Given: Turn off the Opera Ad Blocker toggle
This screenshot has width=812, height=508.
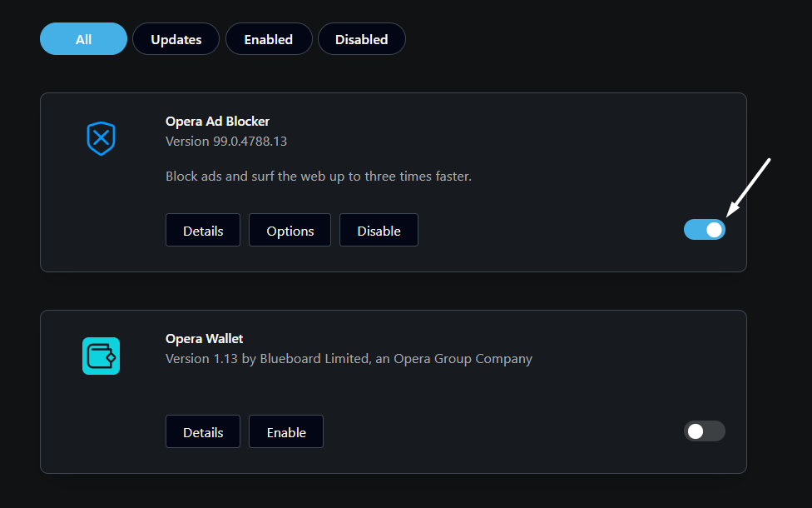Looking at the screenshot, I should (705, 229).
